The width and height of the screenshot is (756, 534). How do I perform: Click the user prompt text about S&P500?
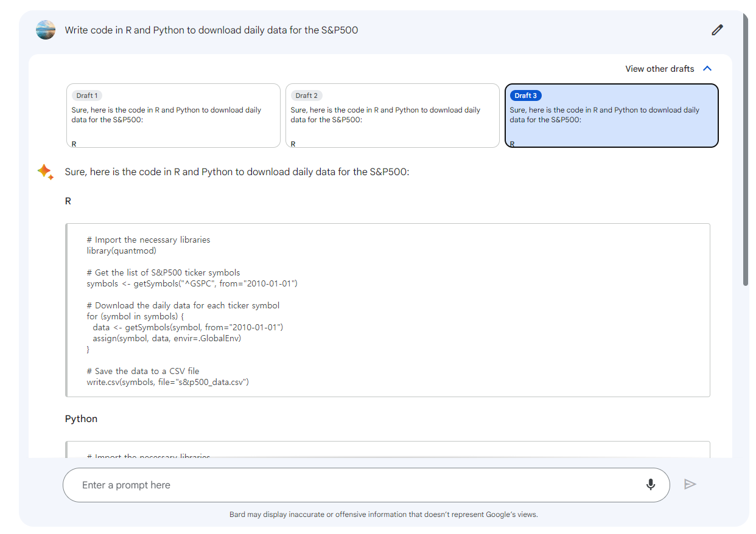pyautogui.click(x=211, y=30)
